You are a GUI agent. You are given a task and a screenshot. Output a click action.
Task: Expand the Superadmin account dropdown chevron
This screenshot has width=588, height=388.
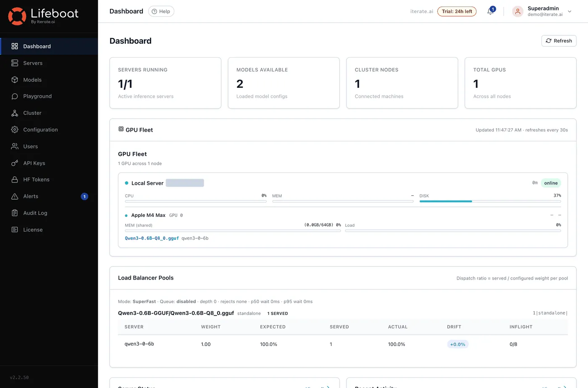pos(570,11)
